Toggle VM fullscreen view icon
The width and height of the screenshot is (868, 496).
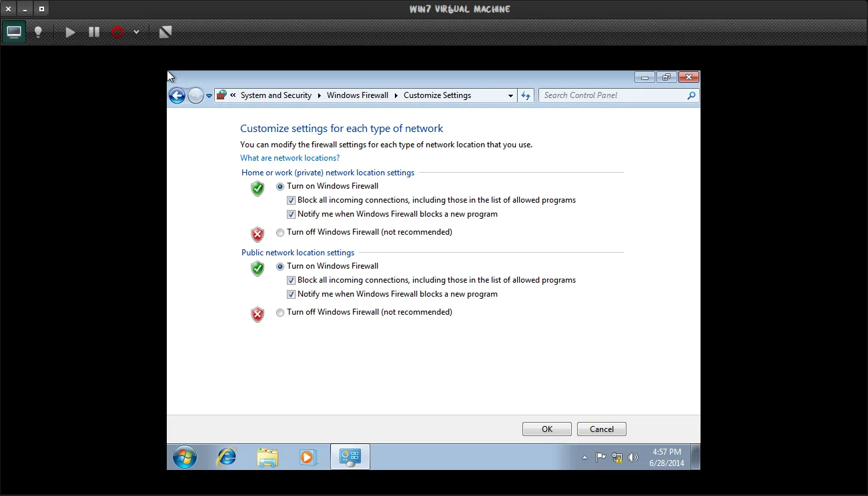tap(165, 32)
